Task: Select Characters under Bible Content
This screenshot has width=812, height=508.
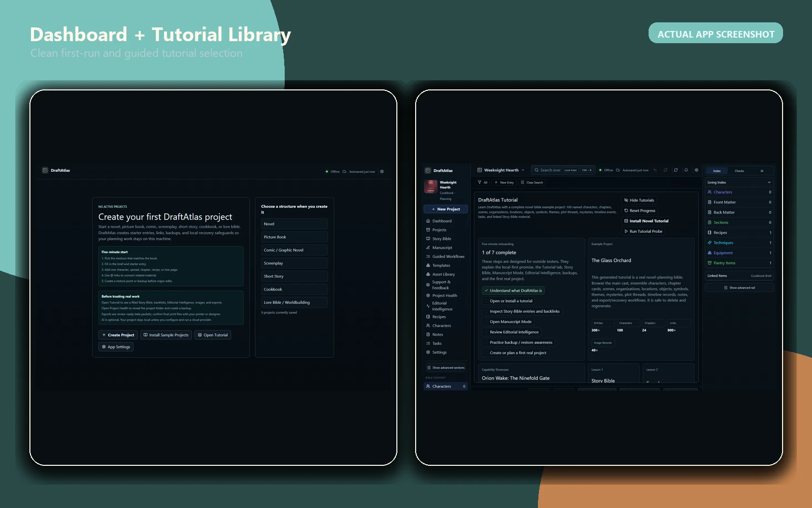Action: (446, 386)
